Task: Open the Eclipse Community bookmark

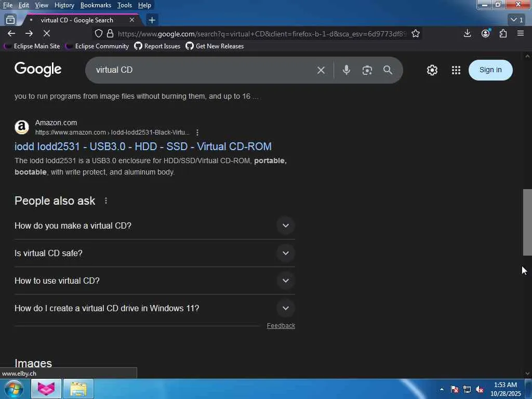Action: [x=97, y=46]
